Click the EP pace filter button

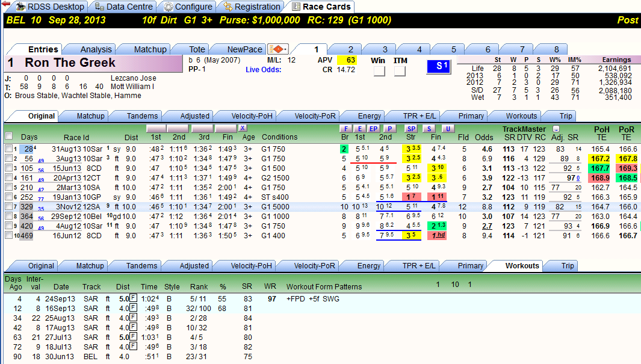374,129
